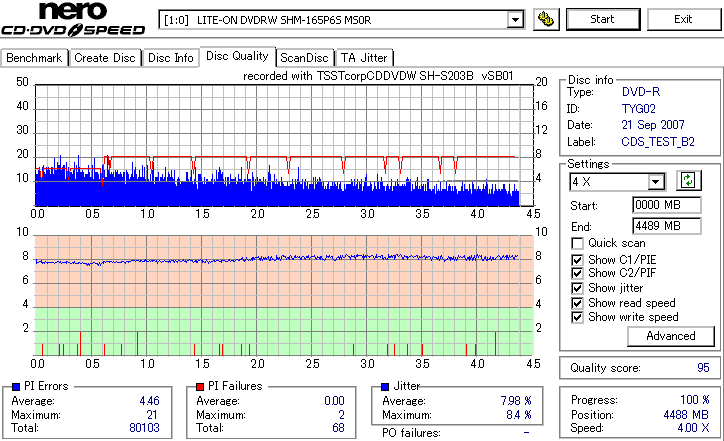Click Position value 4488 MB
The image size is (724, 441).
click(686, 415)
